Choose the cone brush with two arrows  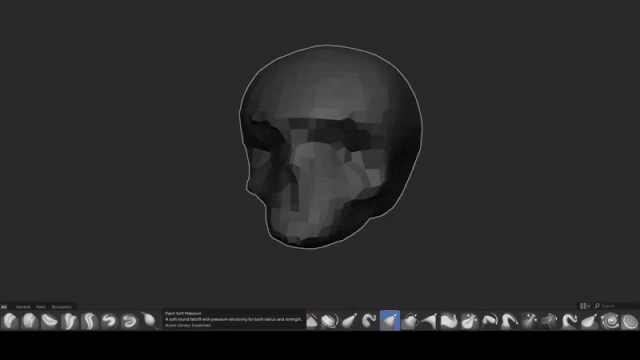pos(469,321)
